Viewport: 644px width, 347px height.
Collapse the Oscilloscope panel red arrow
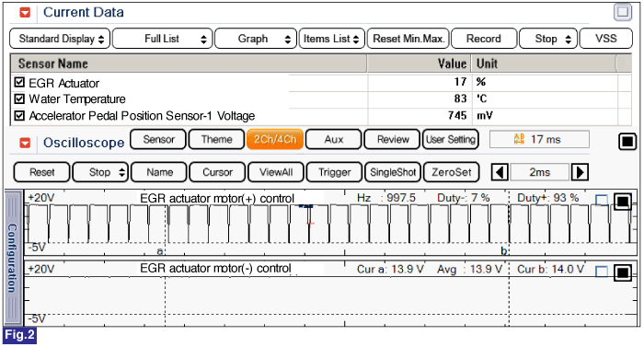tap(25, 143)
